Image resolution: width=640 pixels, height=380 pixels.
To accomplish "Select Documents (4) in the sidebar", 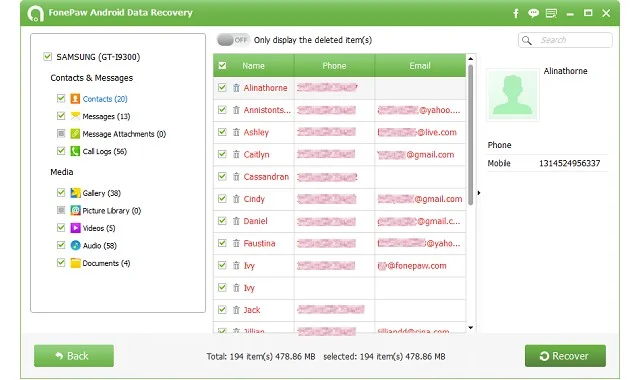I will (106, 263).
